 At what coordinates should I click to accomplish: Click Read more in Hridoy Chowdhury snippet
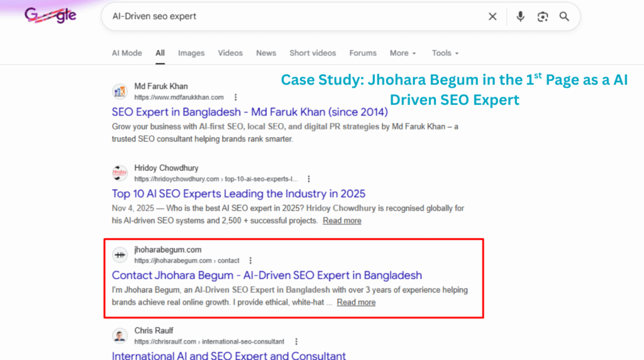click(x=342, y=221)
